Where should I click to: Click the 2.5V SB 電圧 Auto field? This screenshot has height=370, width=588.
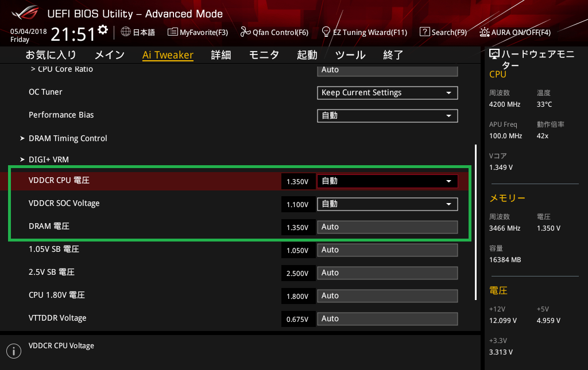[x=388, y=272]
